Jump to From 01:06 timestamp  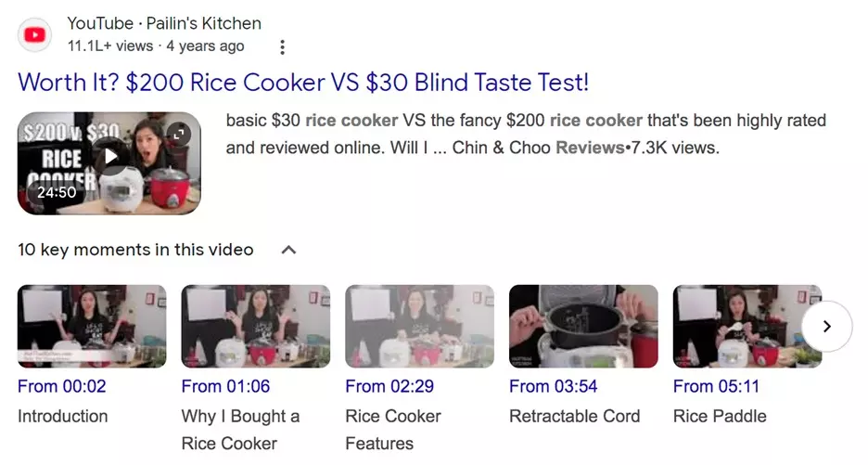(x=226, y=386)
